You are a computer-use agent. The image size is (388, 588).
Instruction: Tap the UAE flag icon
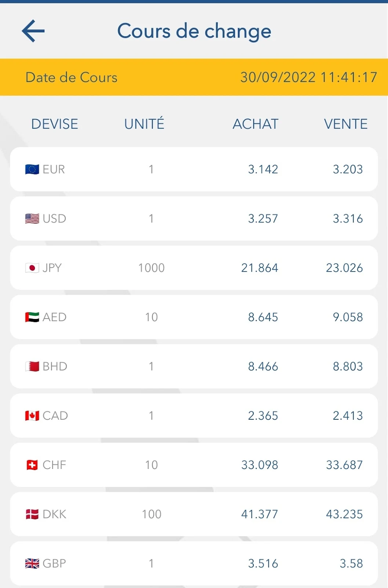32,317
